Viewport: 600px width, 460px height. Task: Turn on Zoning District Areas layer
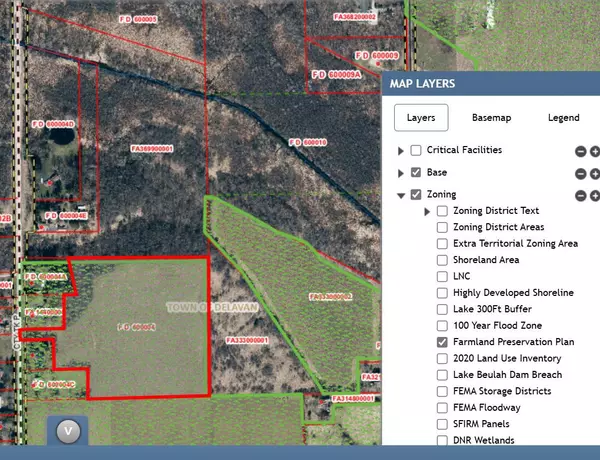tap(442, 227)
